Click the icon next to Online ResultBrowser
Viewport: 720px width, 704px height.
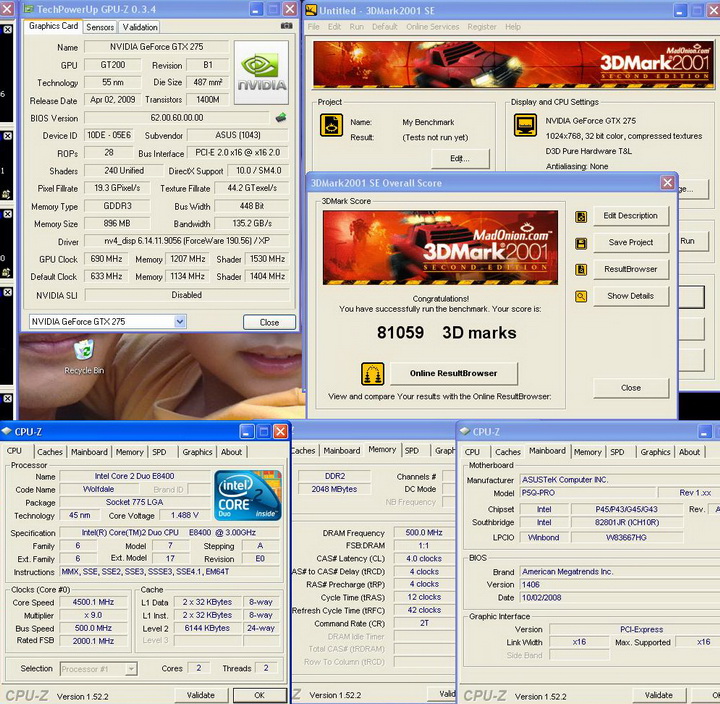pos(372,374)
